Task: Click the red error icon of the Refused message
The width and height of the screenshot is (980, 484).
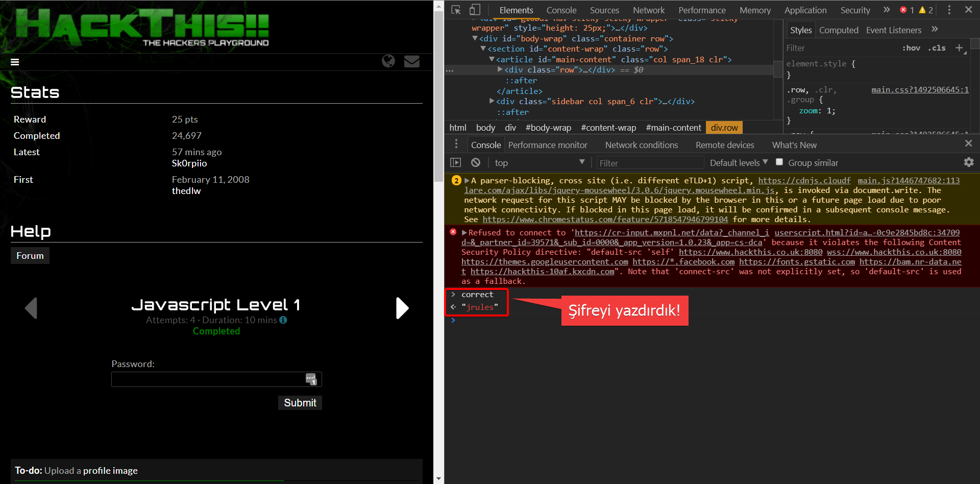Action: point(453,232)
